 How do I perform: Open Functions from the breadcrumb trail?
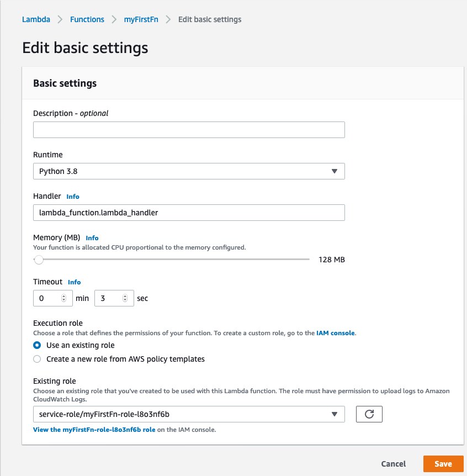tap(87, 19)
